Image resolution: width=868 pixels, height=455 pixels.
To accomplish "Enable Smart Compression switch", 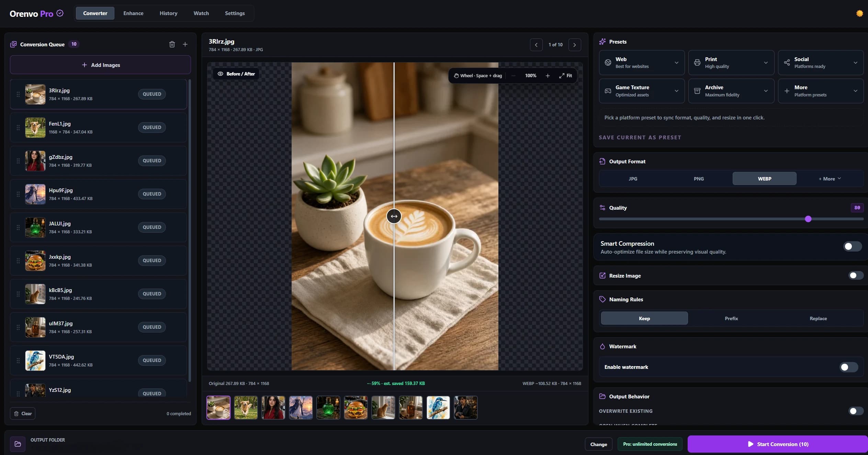I will pyautogui.click(x=853, y=246).
